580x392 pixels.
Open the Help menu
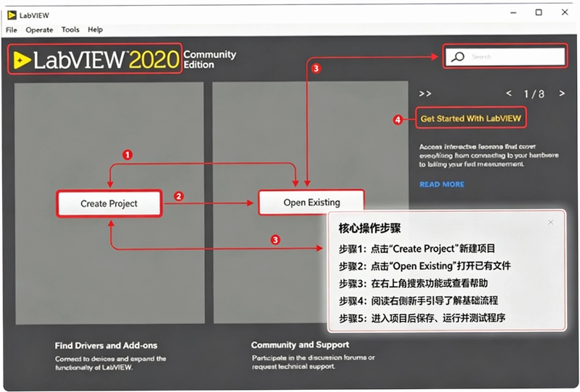click(95, 30)
